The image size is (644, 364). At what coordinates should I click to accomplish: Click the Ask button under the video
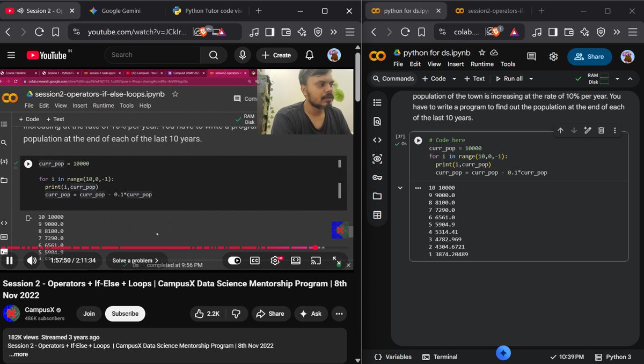(311, 314)
